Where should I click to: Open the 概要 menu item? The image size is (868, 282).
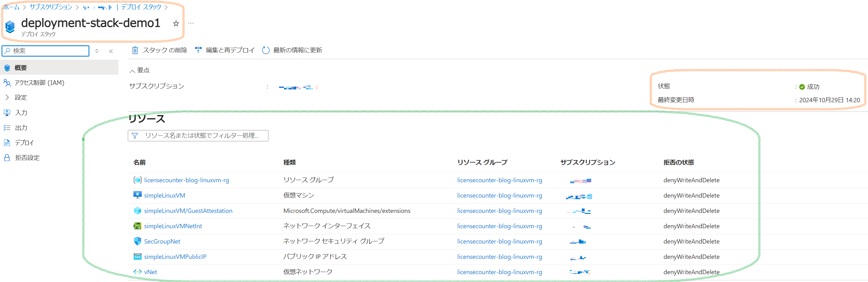(59, 68)
